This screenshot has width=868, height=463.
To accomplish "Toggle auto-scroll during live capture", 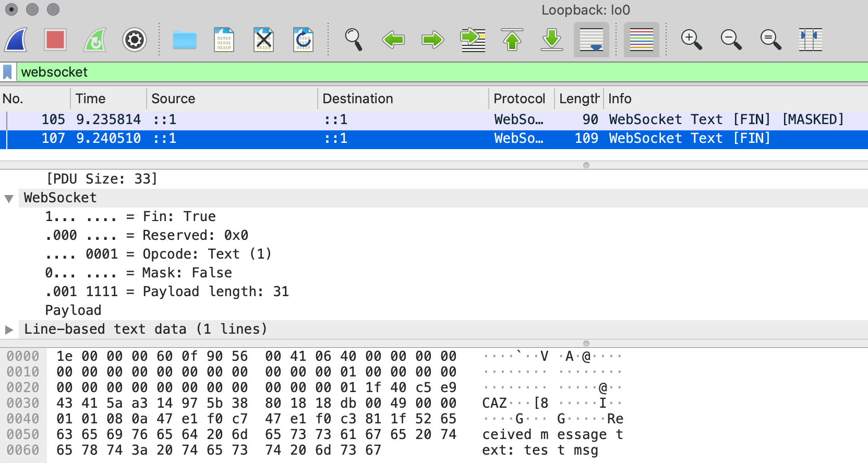I will (592, 40).
